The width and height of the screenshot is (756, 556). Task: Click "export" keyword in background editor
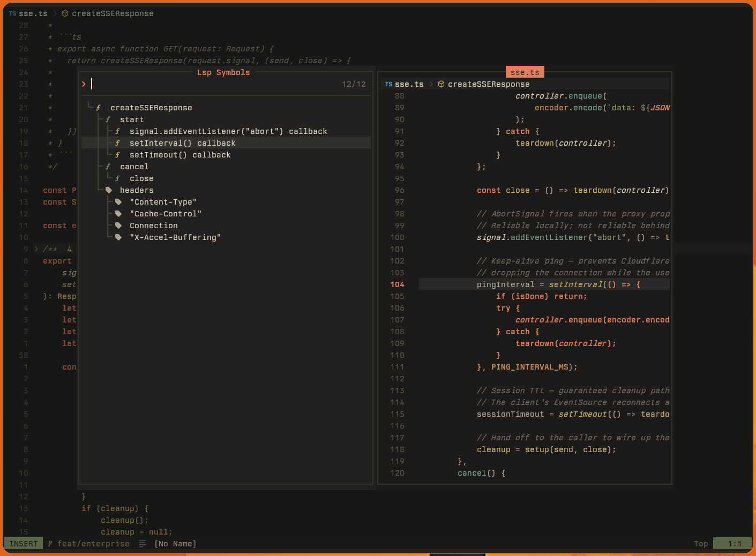click(57, 261)
